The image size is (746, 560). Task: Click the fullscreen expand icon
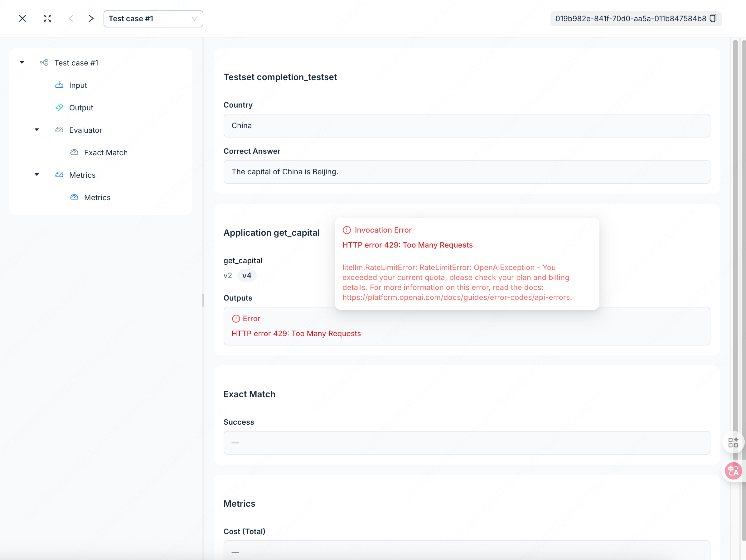pyautogui.click(x=47, y=18)
